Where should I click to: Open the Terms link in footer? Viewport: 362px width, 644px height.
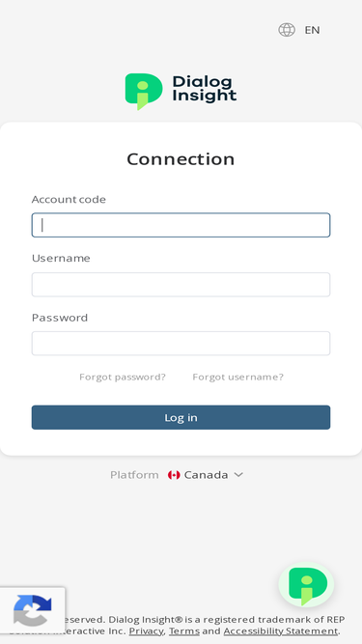coord(184,630)
